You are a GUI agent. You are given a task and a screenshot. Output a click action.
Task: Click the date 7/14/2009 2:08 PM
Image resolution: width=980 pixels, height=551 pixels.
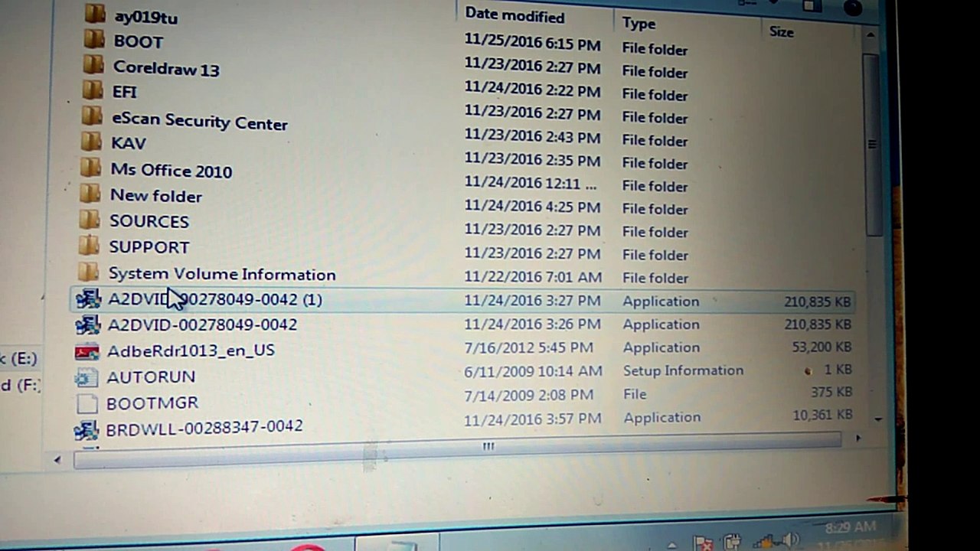528,395
